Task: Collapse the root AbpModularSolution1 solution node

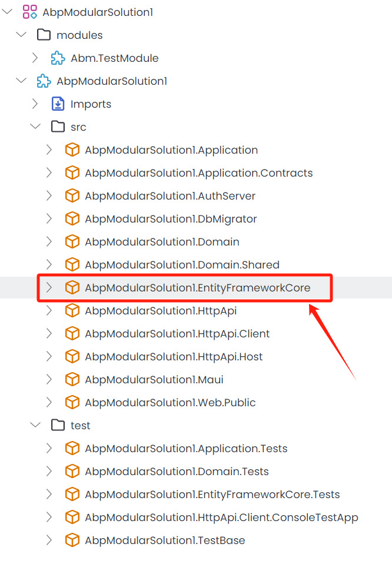Action: coord(7,12)
